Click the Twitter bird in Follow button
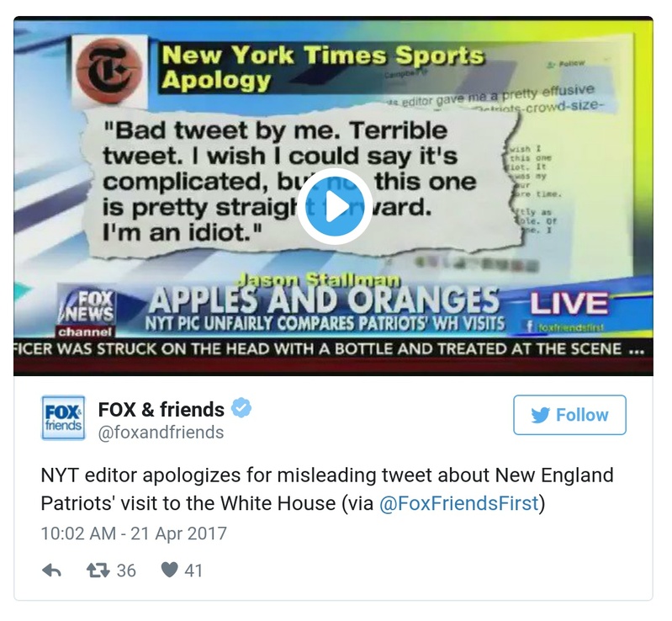672x621 pixels. point(541,415)
